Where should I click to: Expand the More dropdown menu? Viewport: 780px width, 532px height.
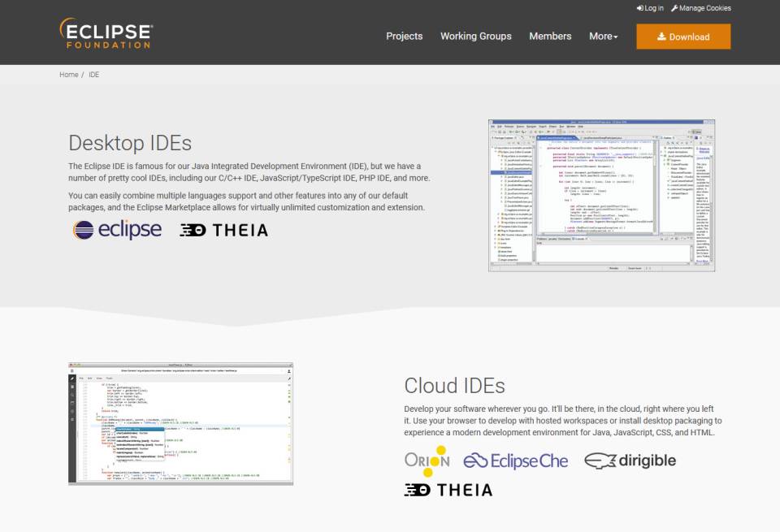click(604, 37)
